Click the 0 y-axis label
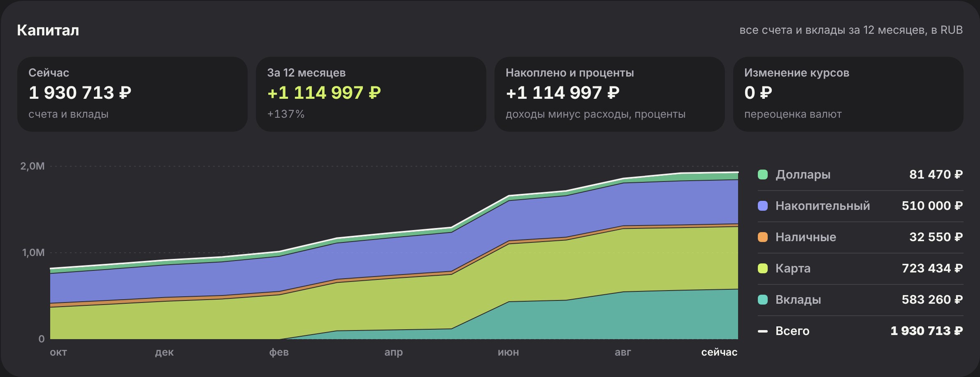980x377 pixels. coord(42,339)
